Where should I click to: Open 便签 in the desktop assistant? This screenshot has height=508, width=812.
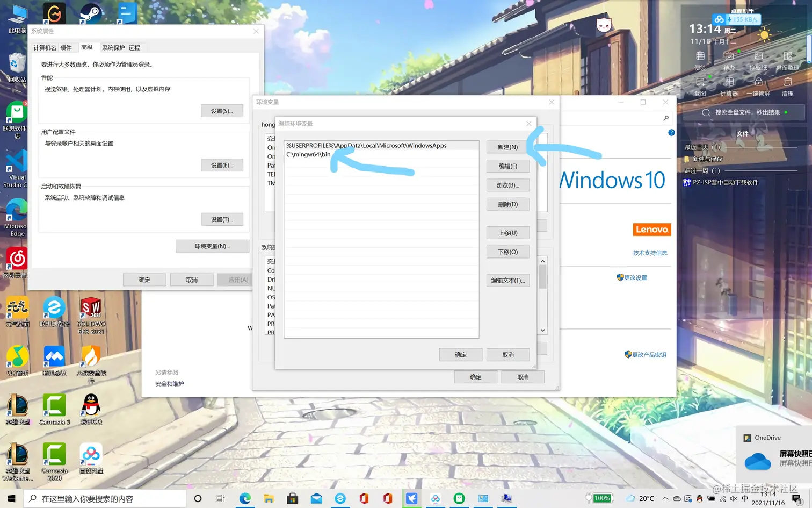(700, 60)
